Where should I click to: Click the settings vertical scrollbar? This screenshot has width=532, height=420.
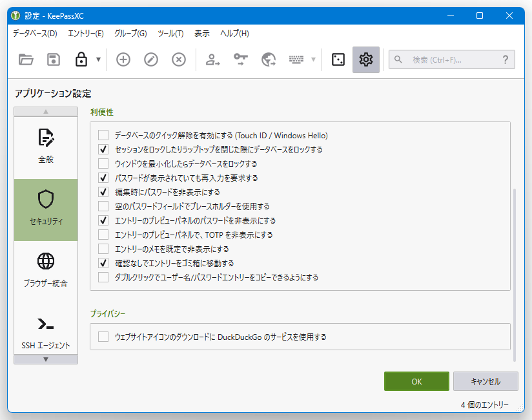click(515, 275)
